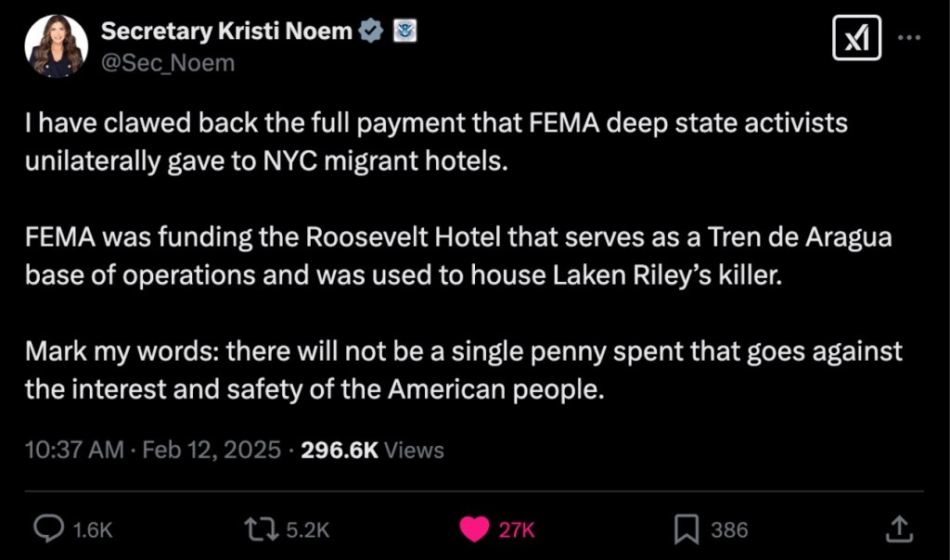
Task: Click the blue verified checkmark badge
Action: pyautogui.click(x=370, y=32)
